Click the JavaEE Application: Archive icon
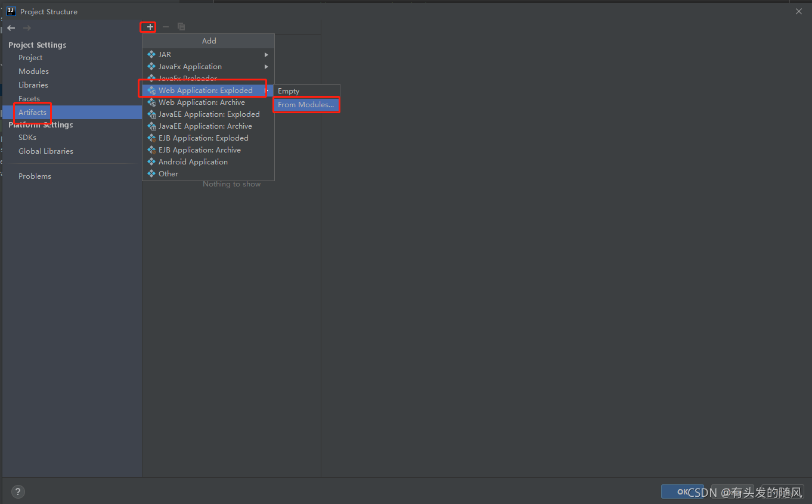The width and height of the screenshot is (812, 504). coord(151,126)
